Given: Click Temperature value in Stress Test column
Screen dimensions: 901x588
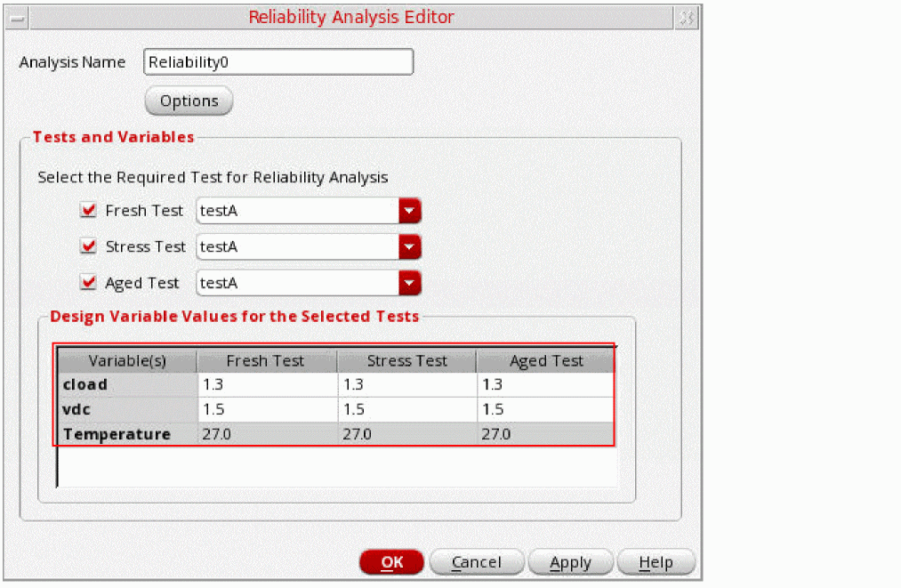Looking at the screenshot, I should click(x=407, y=434).
